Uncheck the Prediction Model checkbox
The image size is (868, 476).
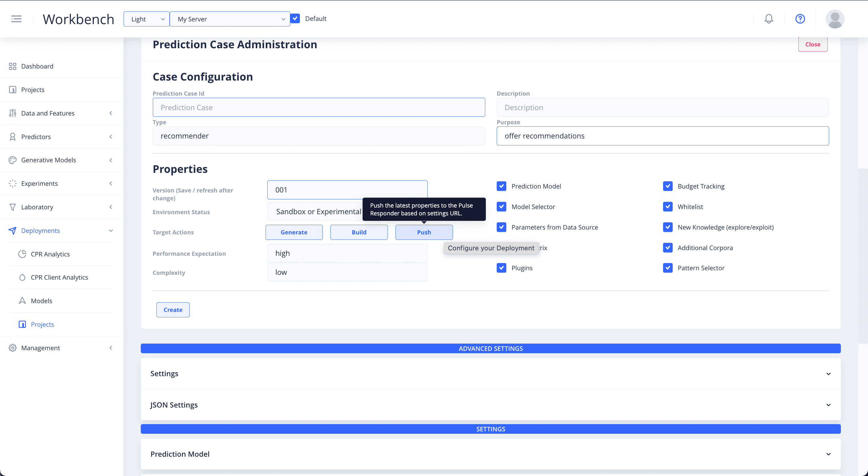coord(502,186)
